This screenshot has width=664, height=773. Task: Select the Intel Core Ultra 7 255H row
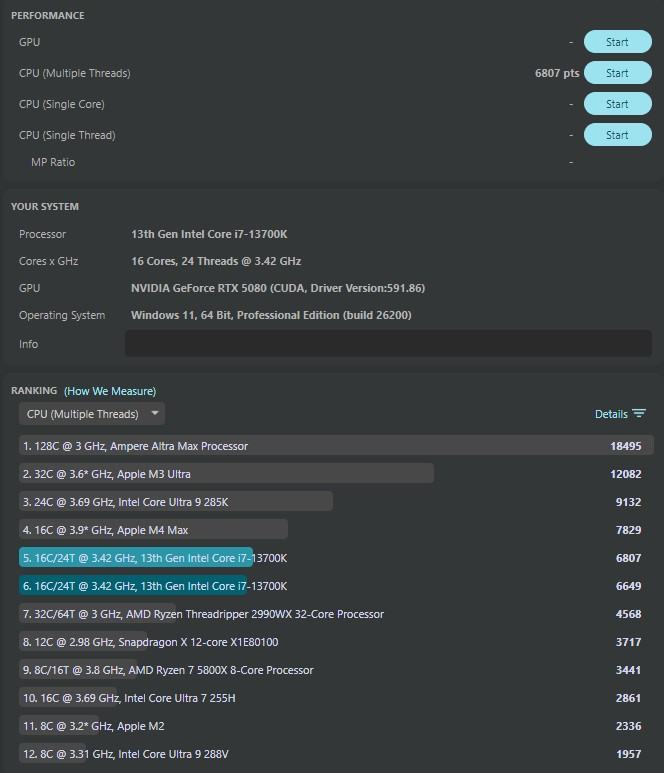[336, 698]
